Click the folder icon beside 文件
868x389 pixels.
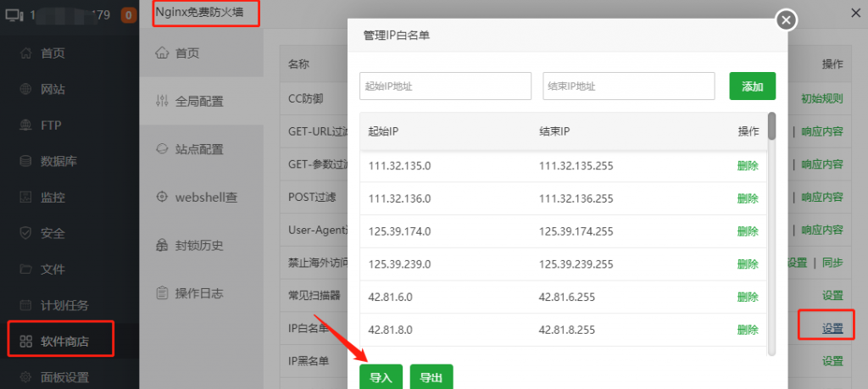(25, 270)
